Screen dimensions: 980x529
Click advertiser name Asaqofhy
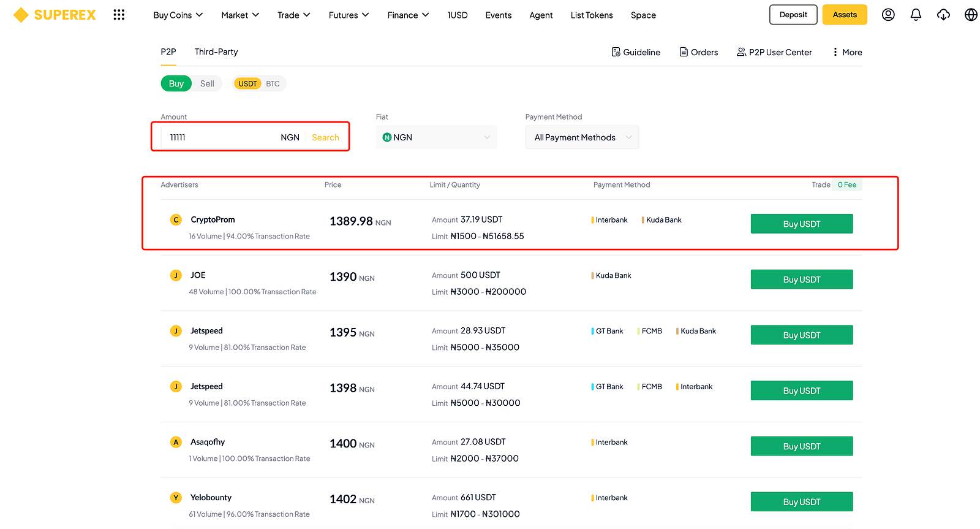click(208, 442)
